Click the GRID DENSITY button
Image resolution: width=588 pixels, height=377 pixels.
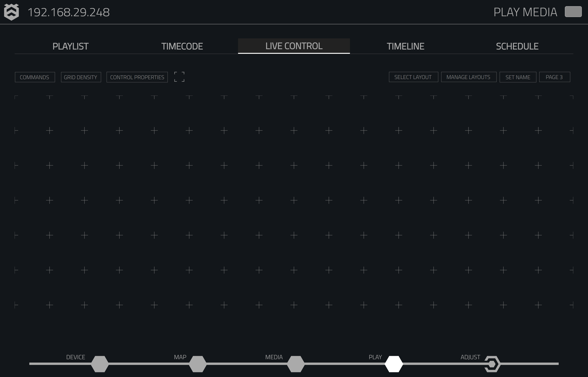81,77
